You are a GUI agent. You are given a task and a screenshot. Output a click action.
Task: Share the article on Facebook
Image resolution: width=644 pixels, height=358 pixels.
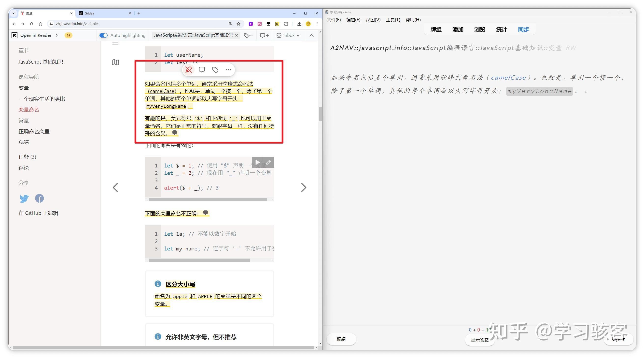39,198
